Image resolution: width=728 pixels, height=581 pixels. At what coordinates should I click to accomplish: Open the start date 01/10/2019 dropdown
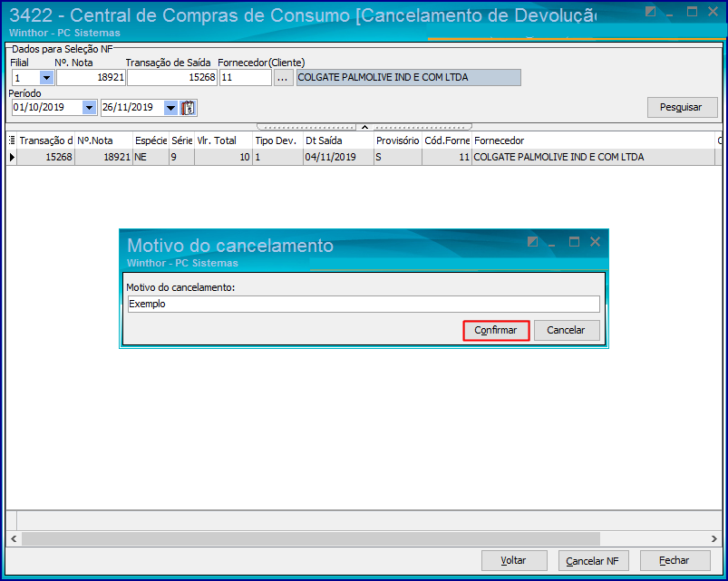(89, 108)
